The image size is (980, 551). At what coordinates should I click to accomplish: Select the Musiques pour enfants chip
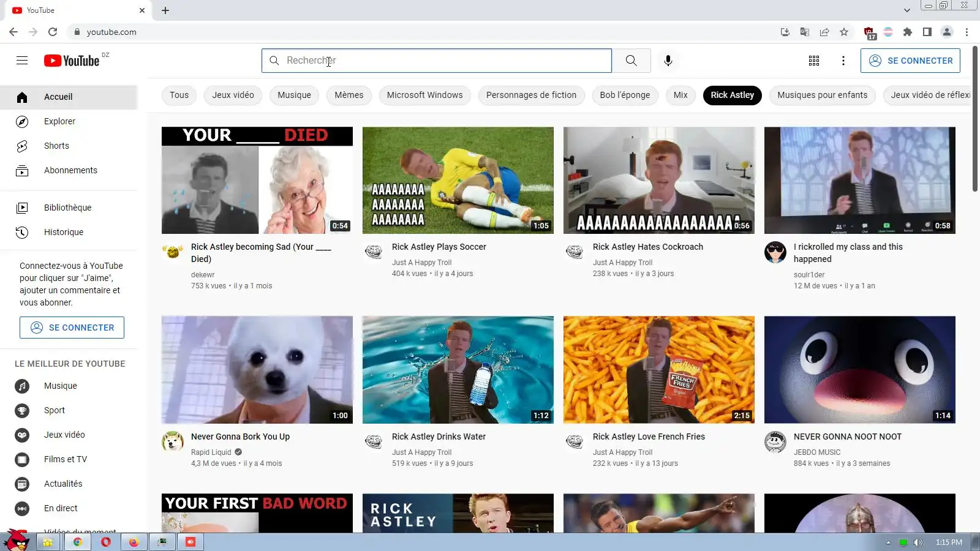pyautogui.click(x=823, y=95)
